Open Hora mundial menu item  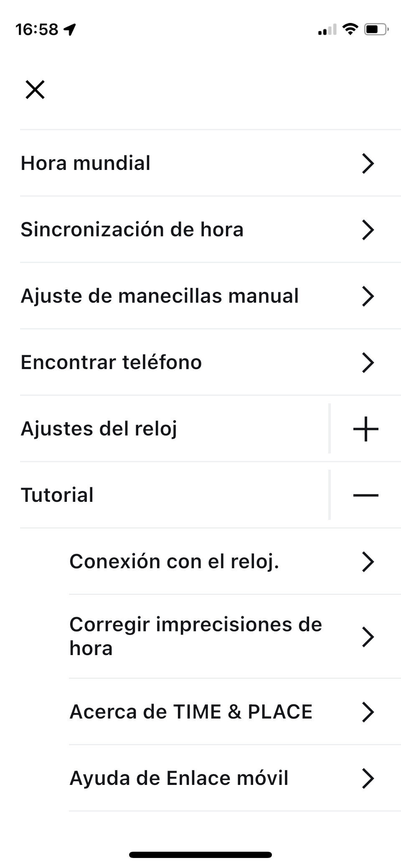86,163
